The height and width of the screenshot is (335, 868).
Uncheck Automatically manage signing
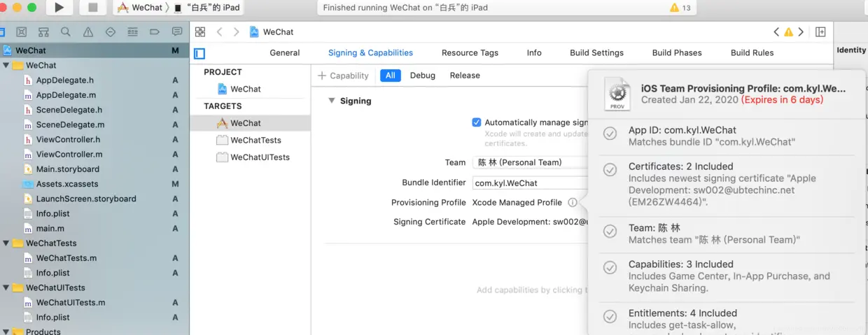(x=477, y=122)
